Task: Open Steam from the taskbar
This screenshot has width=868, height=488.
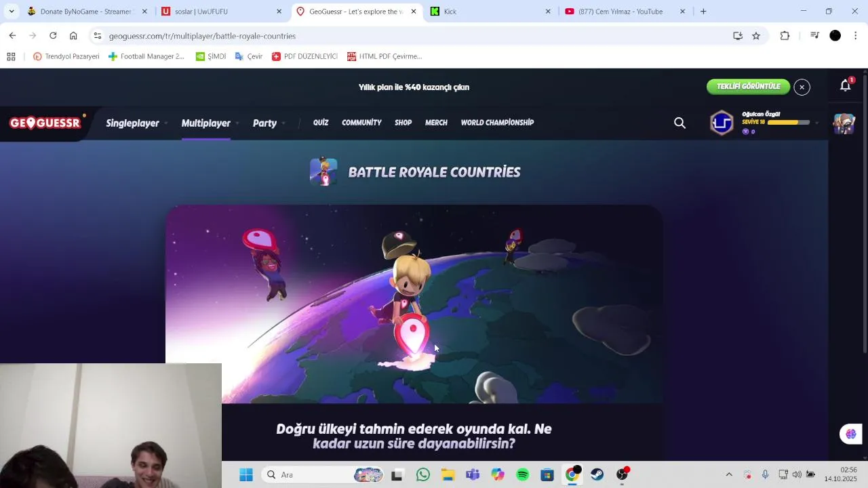Action: (597, 475)
